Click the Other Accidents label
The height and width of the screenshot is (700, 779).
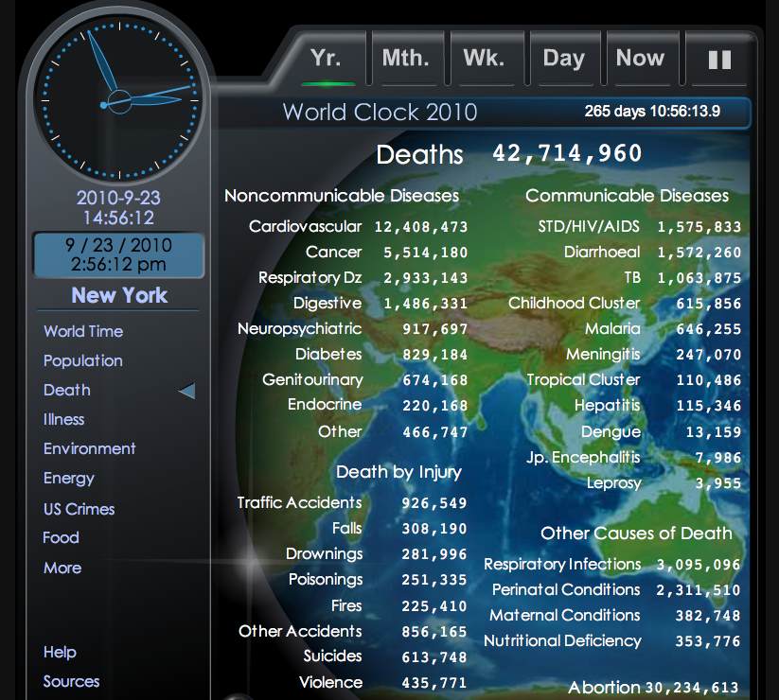click(x=300, y=632)
